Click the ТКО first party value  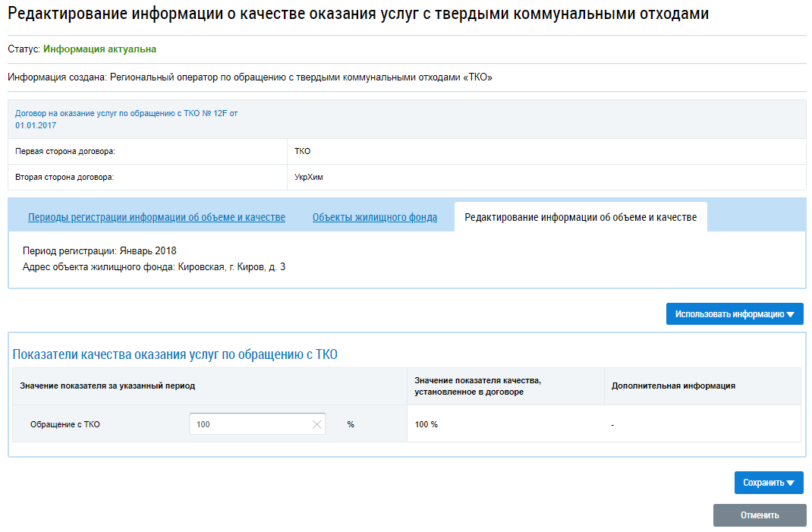(x=302, y=152)
